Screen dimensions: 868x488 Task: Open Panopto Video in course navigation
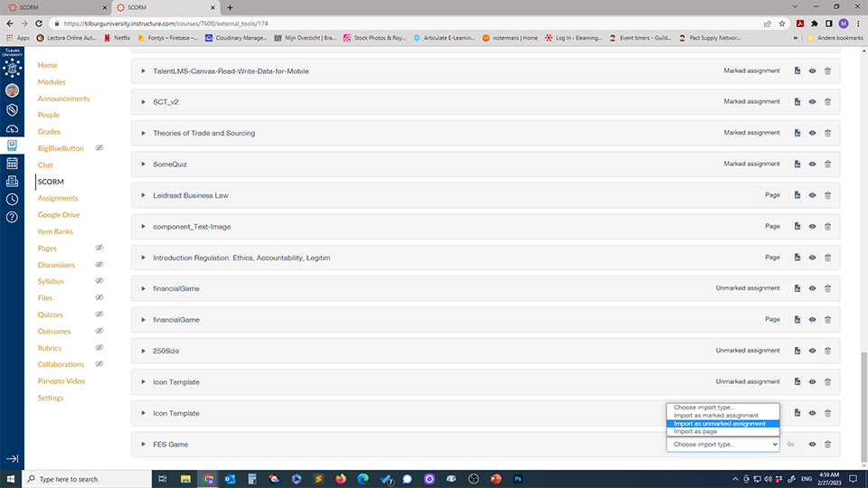(61, 381)
